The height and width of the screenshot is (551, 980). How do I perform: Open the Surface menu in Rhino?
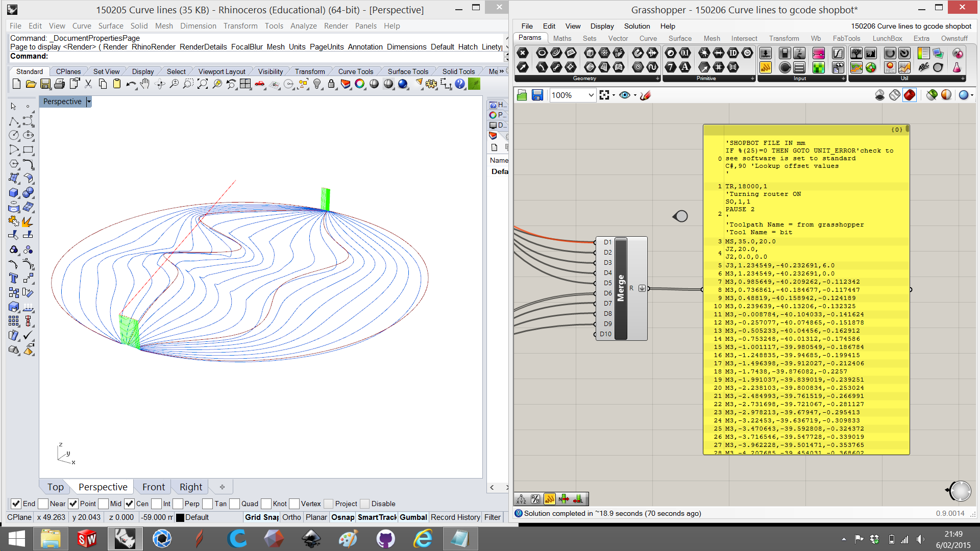tap(110, 25)
